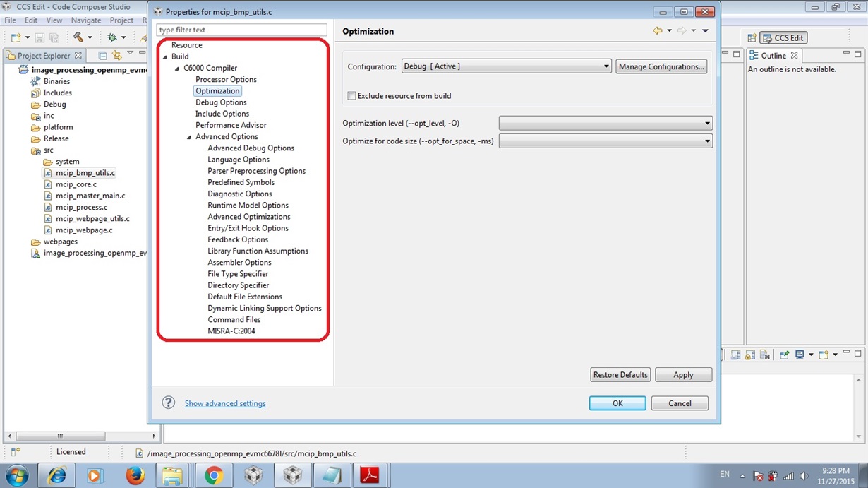Click the Project Explorer horizontal scrollbar
Viewport: 868px width, 488px height.
(61, 436)
